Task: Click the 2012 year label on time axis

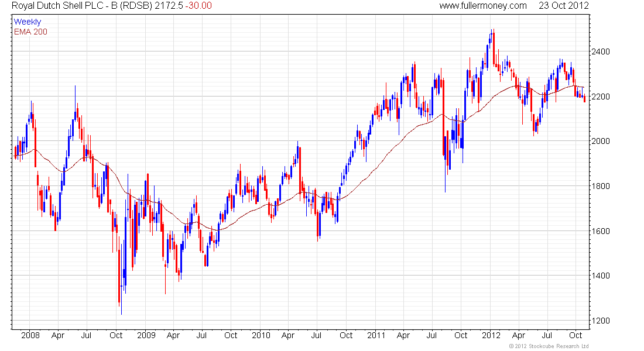Action: pyautogui.click(x=491, y=335)
